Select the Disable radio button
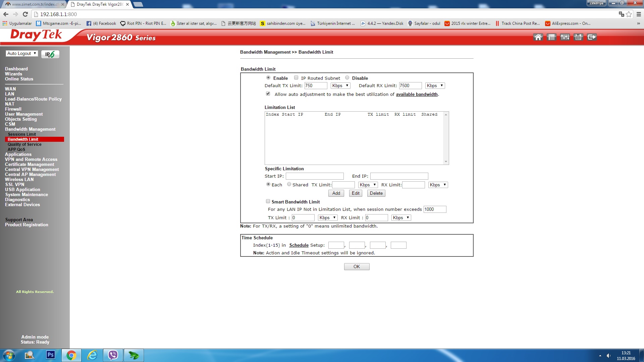Screen dimensions: 644x362 [347, 78]
